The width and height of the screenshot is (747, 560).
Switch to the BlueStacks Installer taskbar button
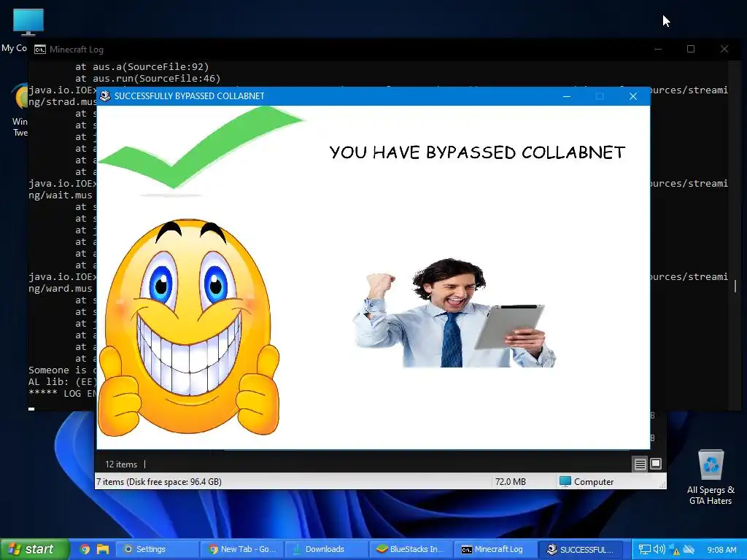tap(411, 549)
